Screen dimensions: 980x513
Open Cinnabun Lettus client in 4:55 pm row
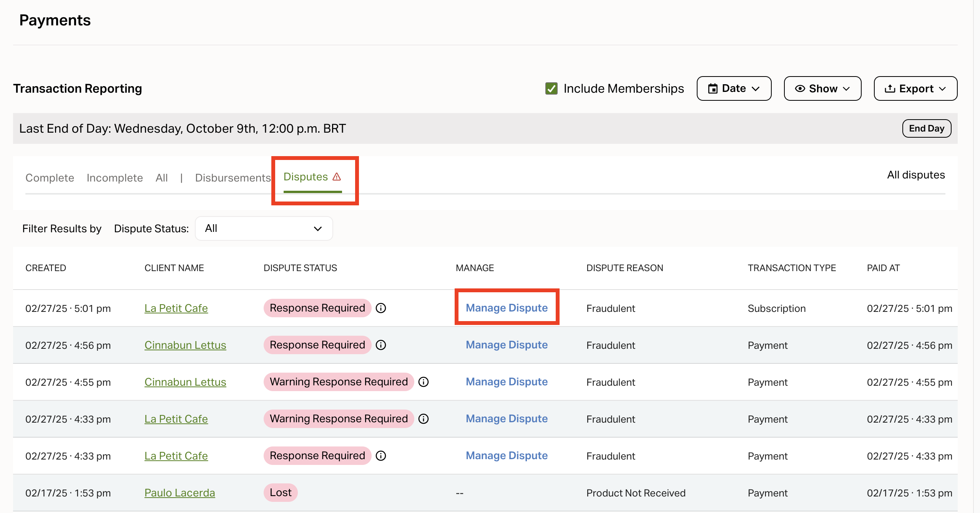(185, 382)
